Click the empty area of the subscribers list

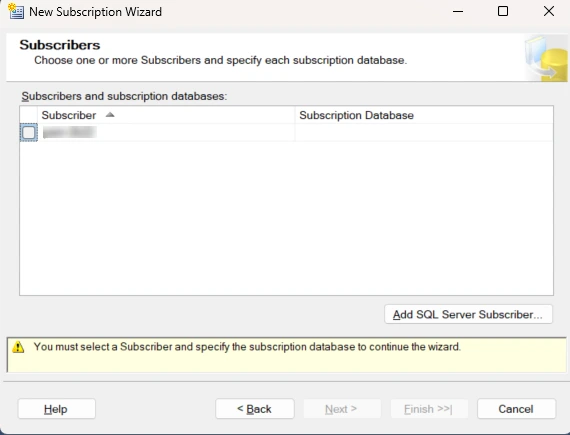(x=286, y=218)
